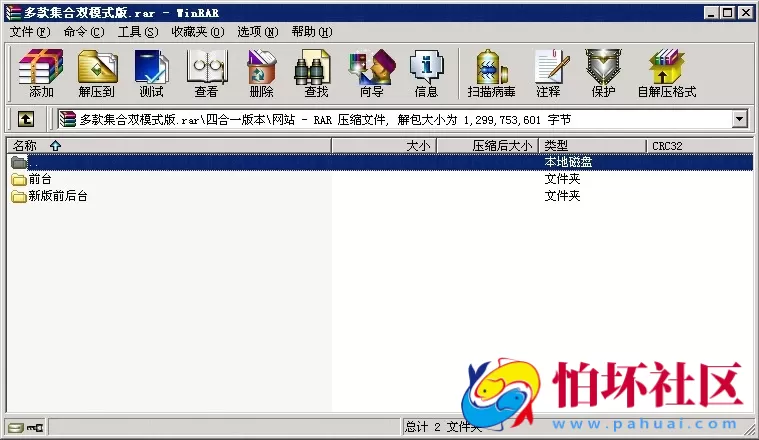This screenshot has width=759, height=440.
Task: Click the WinRAR title bar icon
Action: 13,13
